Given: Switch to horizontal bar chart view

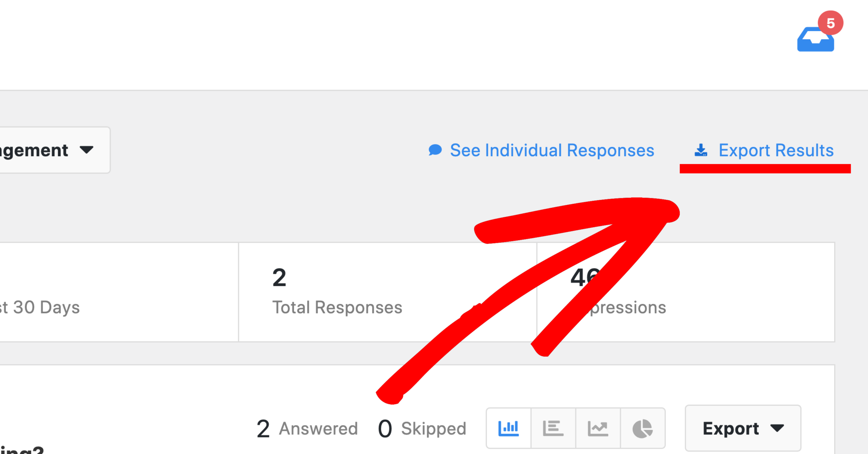Looking at the screenshot, I should tap(553, 428).
